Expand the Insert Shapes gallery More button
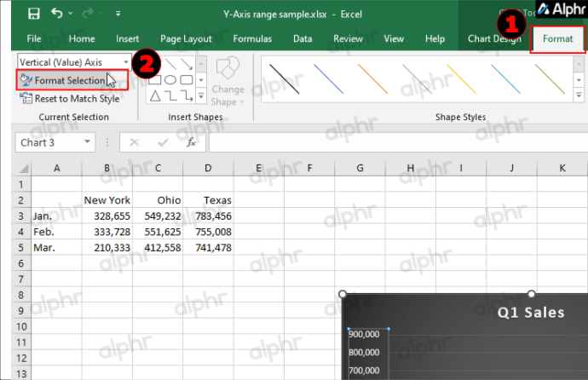This screenshot has height=380, width=588. pos(201,96)
